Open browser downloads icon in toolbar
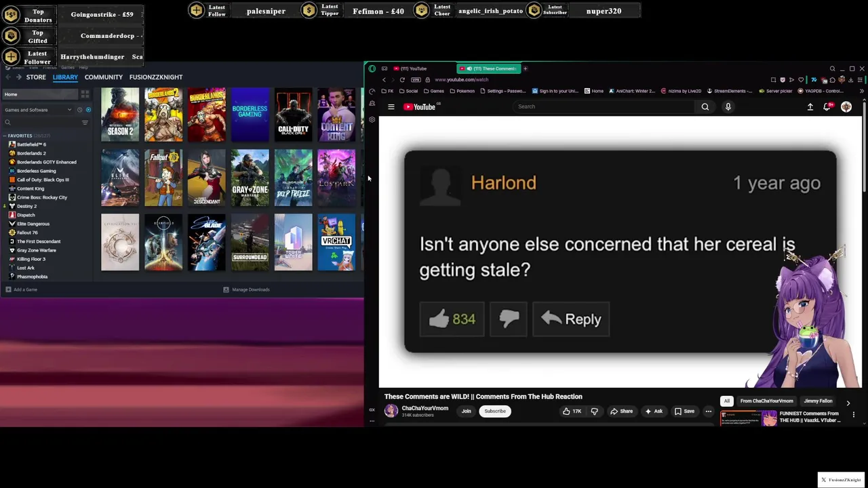The height and width of the screenshot is (488, 868). pos(850,80)
